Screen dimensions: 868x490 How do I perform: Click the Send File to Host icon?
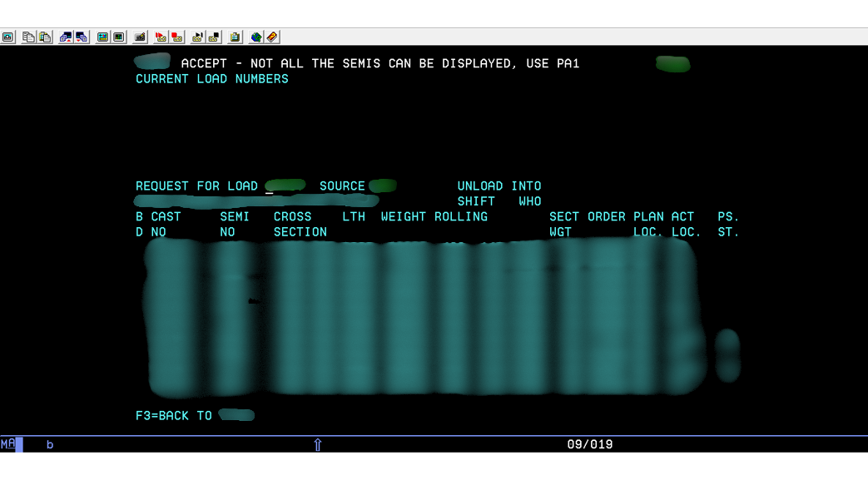pos(67,37)
